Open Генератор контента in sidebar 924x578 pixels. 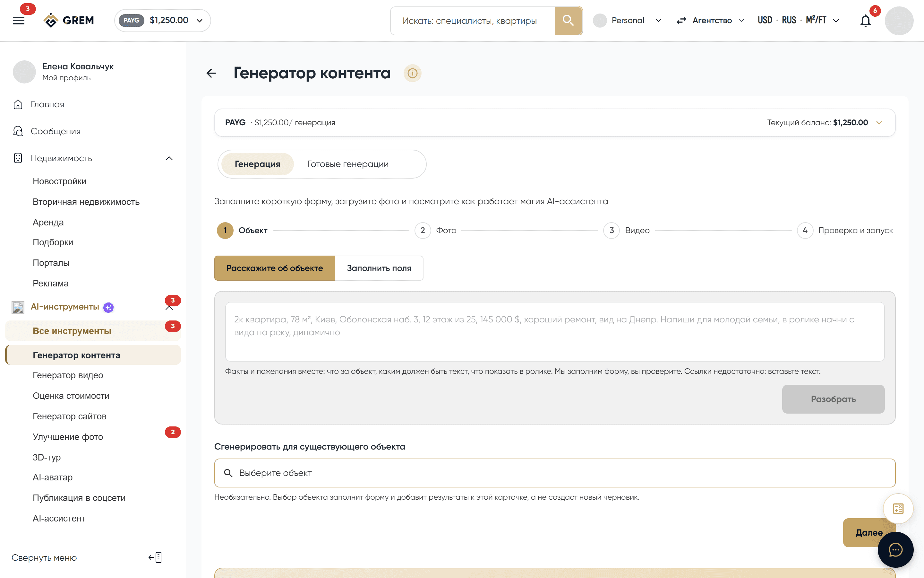(93, 355)
